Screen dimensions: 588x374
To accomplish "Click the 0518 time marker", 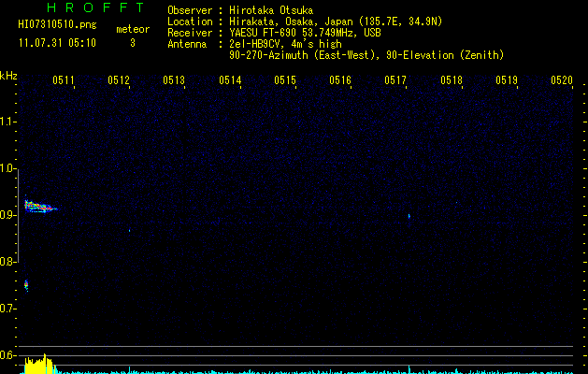I will click(x=452, y=80).
